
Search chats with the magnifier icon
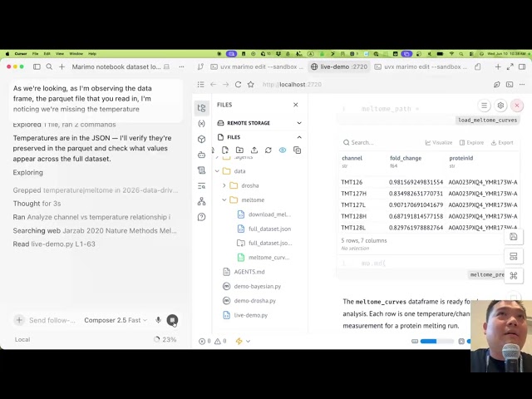tap(49, 66)
